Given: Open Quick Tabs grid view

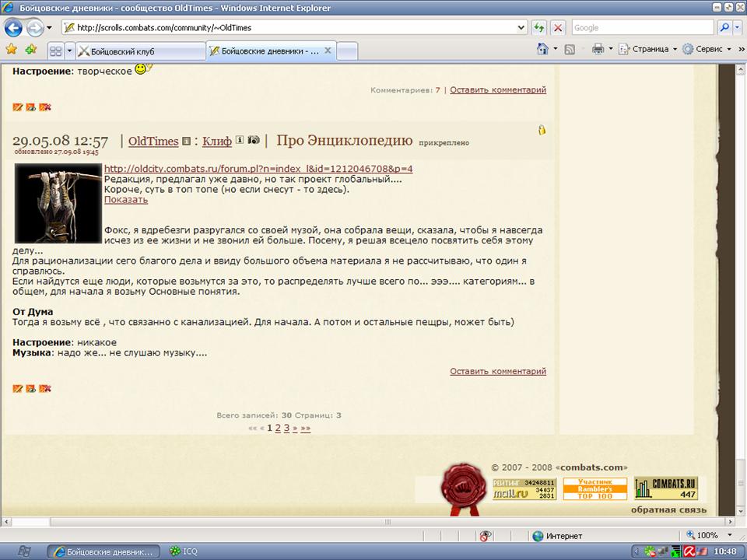Looking at the screenshot, I should [56, 51].
